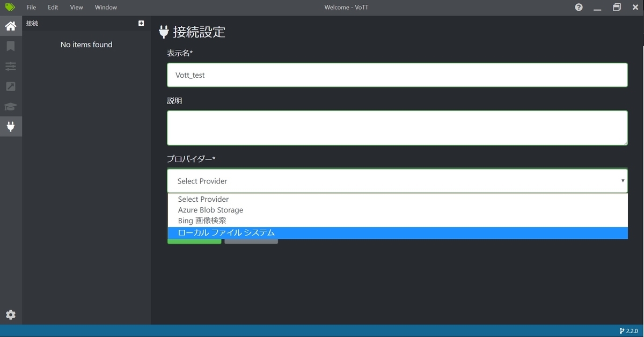Click the VoTT tag logo in the title bar
Image resolution: width=644 pixels, height=337 pixels.
(11, 7)
